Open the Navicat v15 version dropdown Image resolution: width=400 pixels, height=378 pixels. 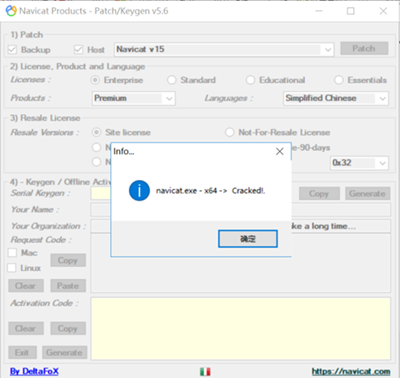(224, 50)
